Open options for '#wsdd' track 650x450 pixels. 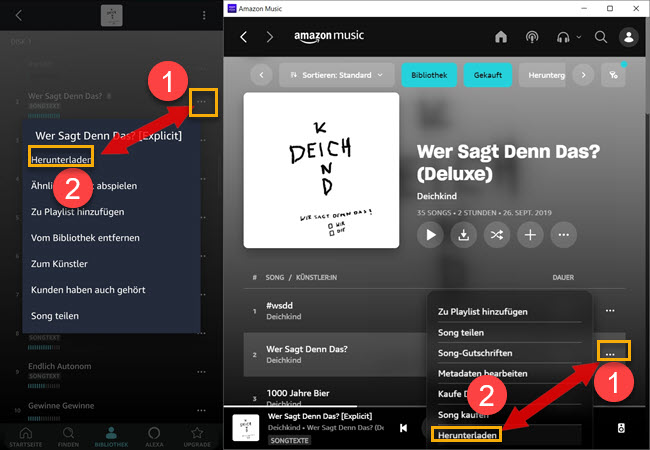pyautogui.click(x=610, y=310)
